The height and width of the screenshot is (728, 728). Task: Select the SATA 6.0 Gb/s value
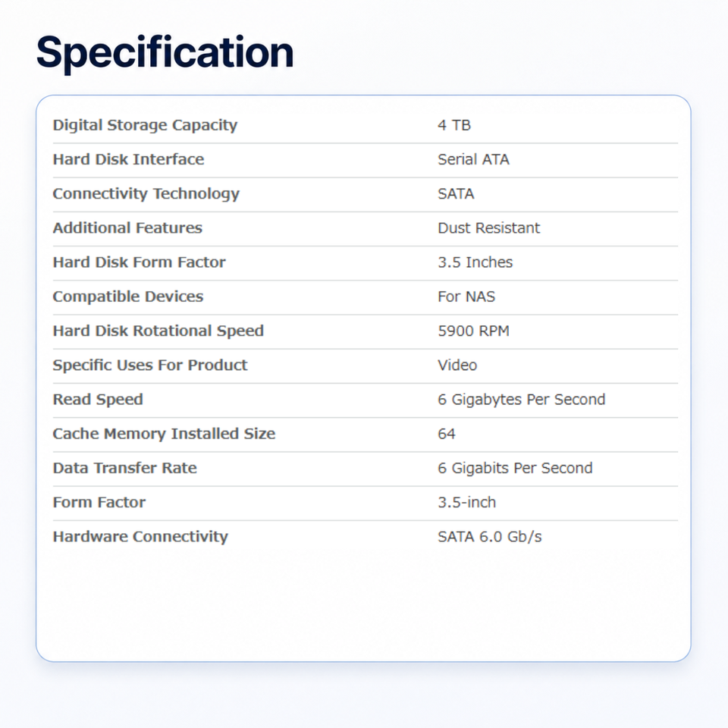(489, 537)
